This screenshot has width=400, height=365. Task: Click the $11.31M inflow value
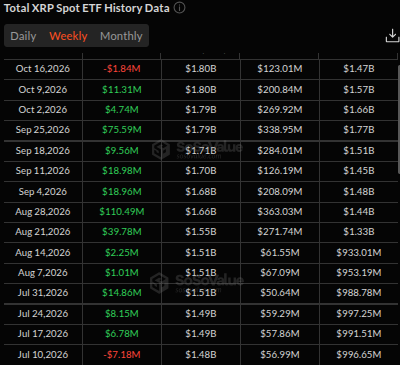point(122,90)
